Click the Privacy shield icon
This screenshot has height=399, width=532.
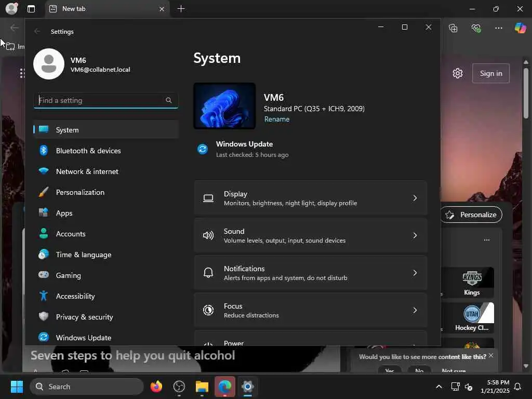pyautogui.click(x=44, y=316)
